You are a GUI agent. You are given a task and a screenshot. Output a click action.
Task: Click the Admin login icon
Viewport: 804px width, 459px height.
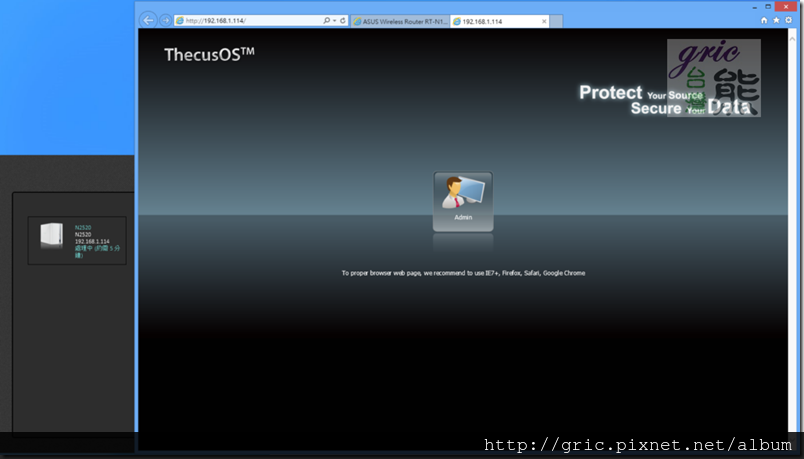[463, 201]
